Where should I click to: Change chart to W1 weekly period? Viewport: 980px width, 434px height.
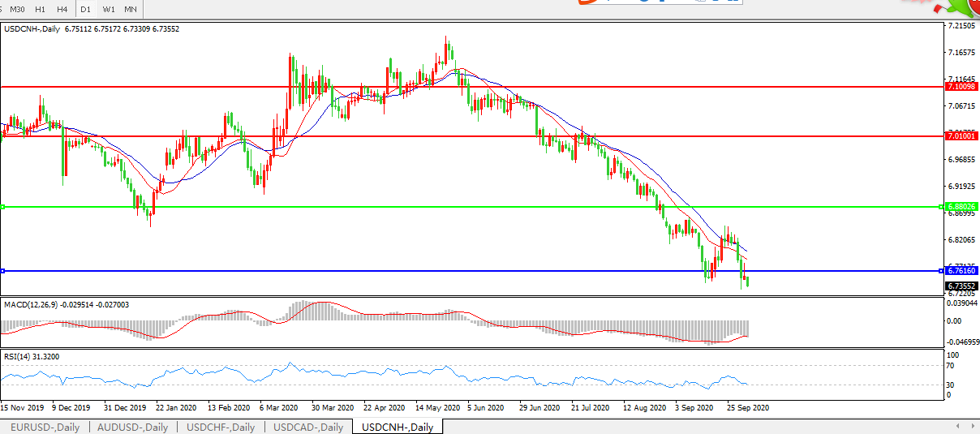(109, 9)
